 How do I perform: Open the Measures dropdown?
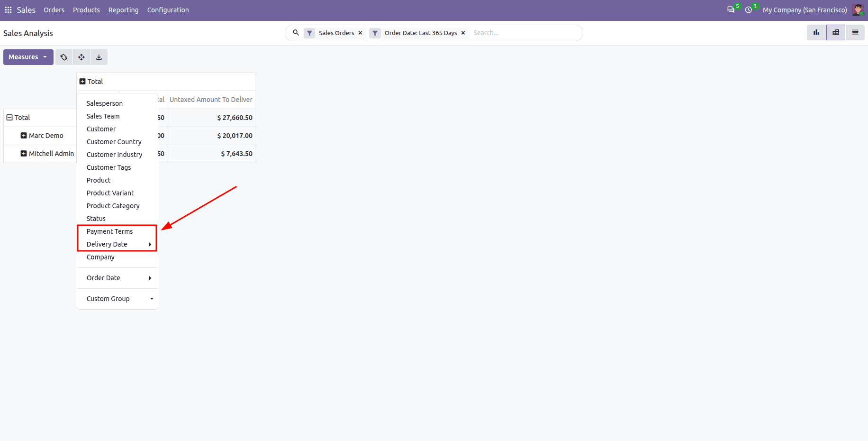(28, 57)
